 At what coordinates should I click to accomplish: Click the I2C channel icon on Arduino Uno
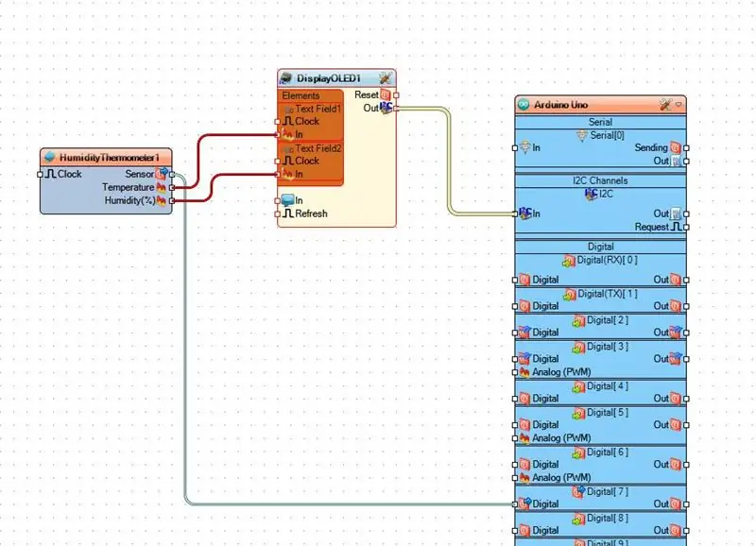click(x=592, y=195)
